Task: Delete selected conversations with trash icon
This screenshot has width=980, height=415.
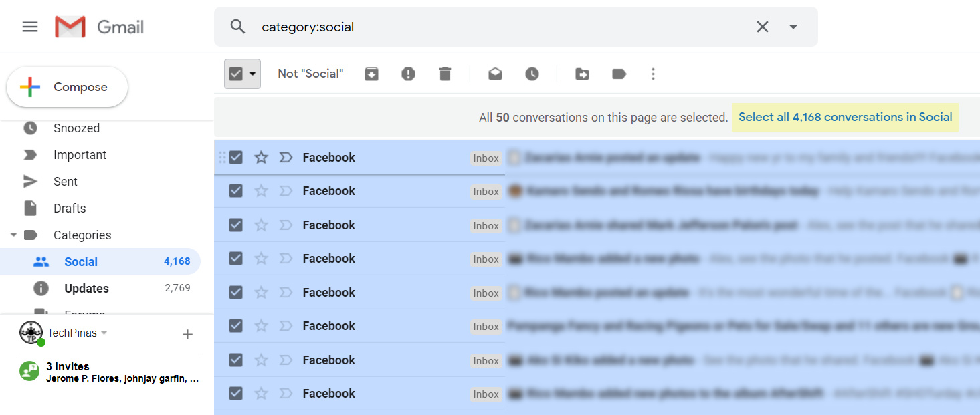Action: coord(446,74)
